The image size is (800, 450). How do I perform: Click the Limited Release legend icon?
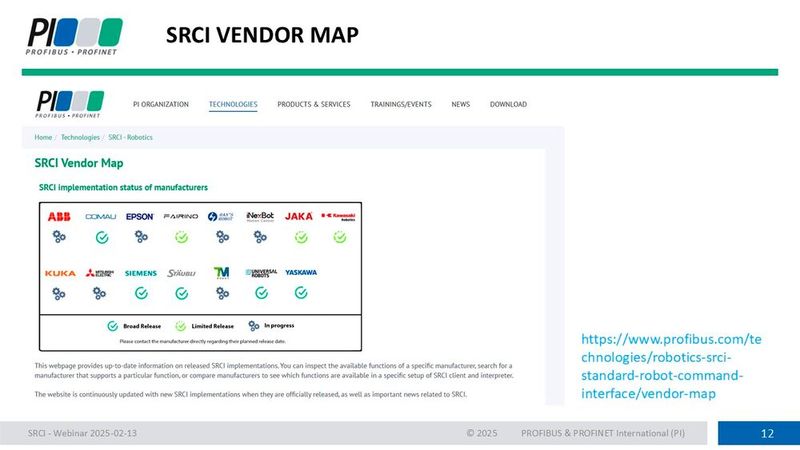click(181, 327)
